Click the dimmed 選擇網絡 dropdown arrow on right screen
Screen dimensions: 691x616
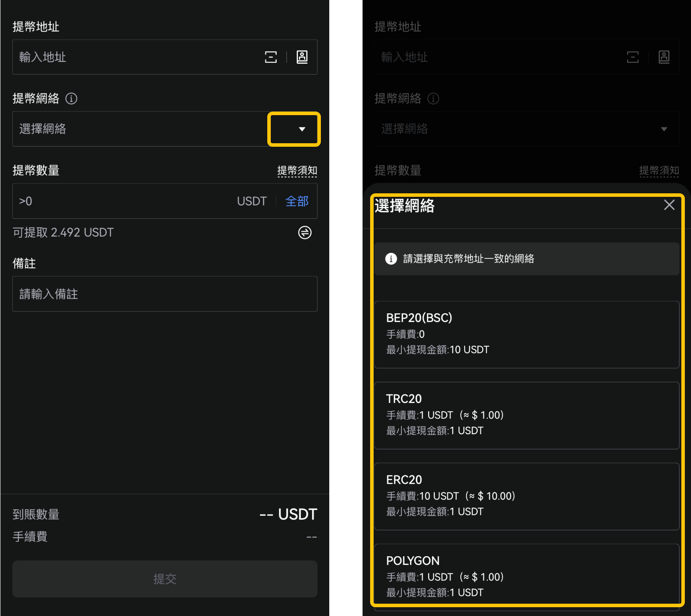(x=664, y=129)
